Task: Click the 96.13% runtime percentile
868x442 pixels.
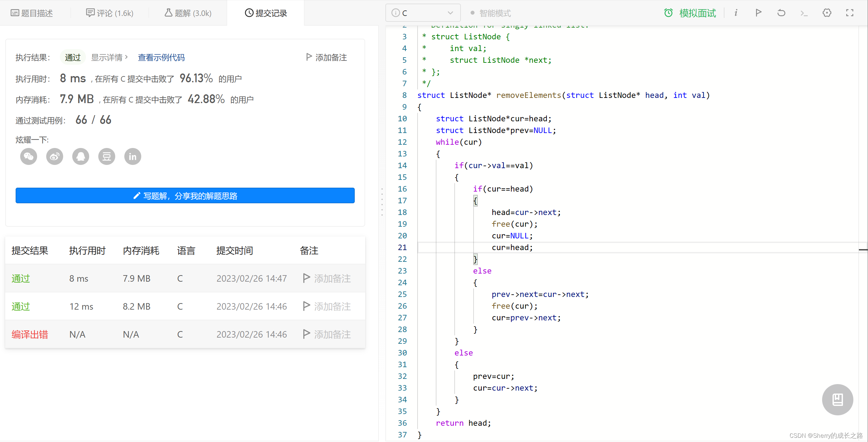Action: [x=196, y=78]
